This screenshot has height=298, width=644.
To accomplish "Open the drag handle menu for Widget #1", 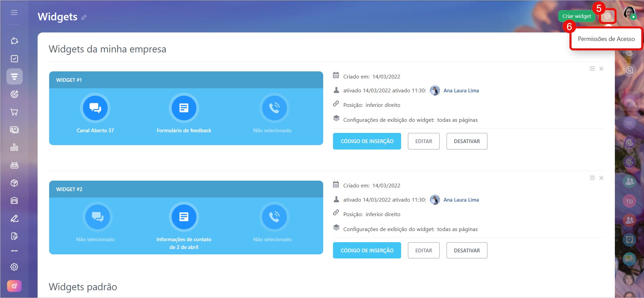I will pos(592,69).
